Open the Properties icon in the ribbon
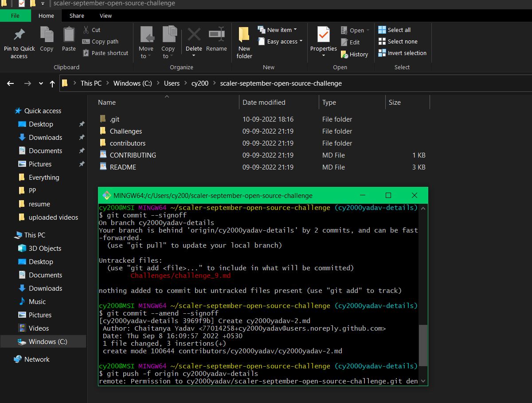Viewport: 532px width, 403px height. (x=323, y=35)
